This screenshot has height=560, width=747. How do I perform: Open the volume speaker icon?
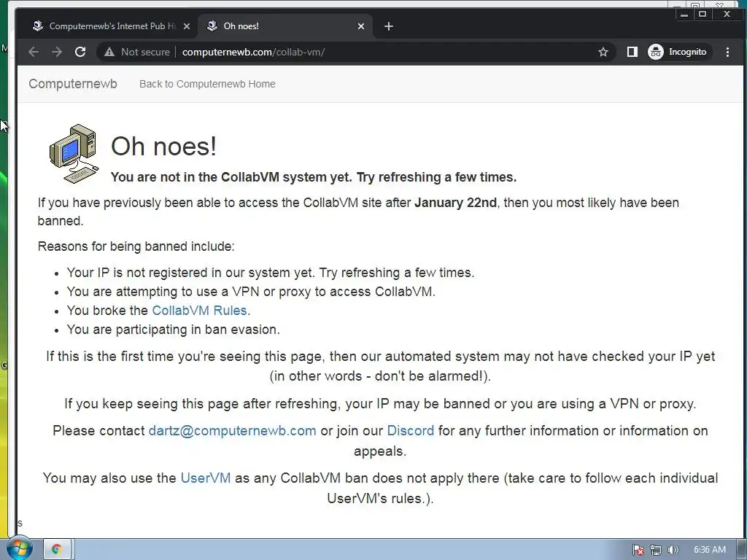click(673, 550)
